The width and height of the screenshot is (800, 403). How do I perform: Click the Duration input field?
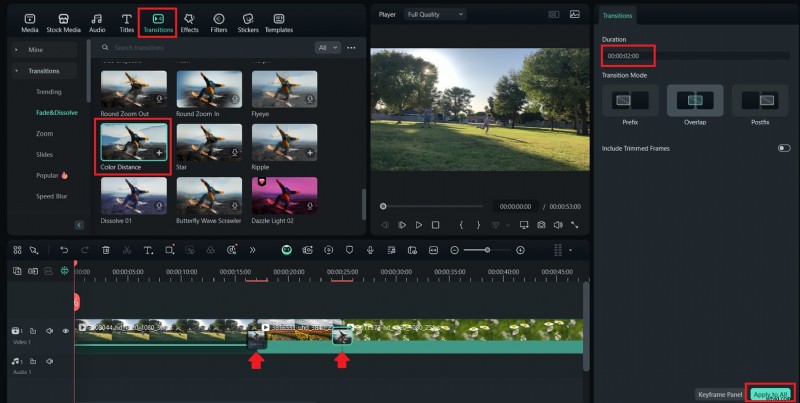click(696, 56)
